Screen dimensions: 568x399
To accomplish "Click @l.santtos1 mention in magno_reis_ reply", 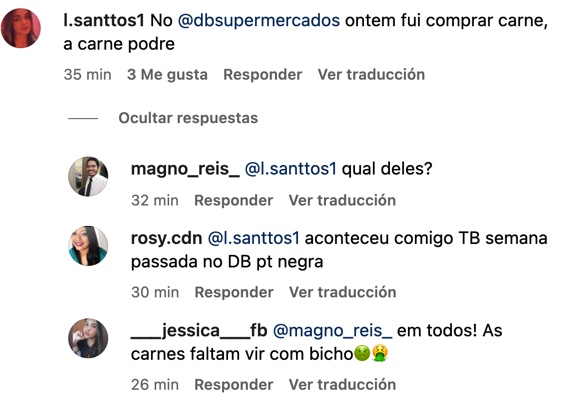I will pos(291,169).
